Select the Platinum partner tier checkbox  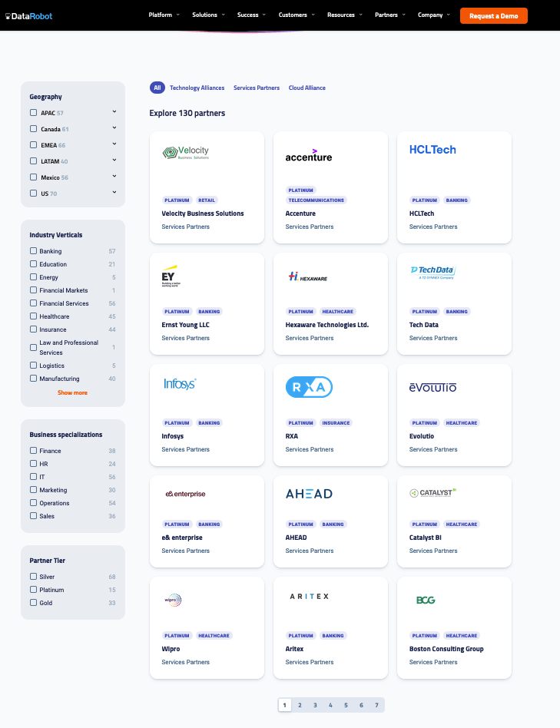pos(34,590)
